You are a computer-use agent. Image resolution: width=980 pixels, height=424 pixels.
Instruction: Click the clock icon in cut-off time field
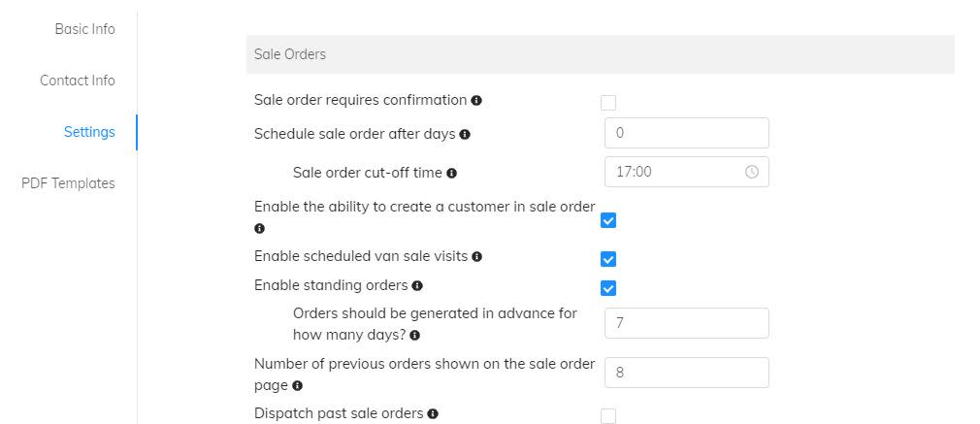(751, 172)
